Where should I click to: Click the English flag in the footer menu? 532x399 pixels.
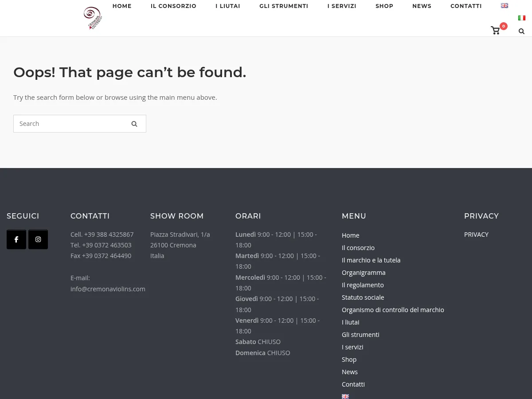pos(345,396)
